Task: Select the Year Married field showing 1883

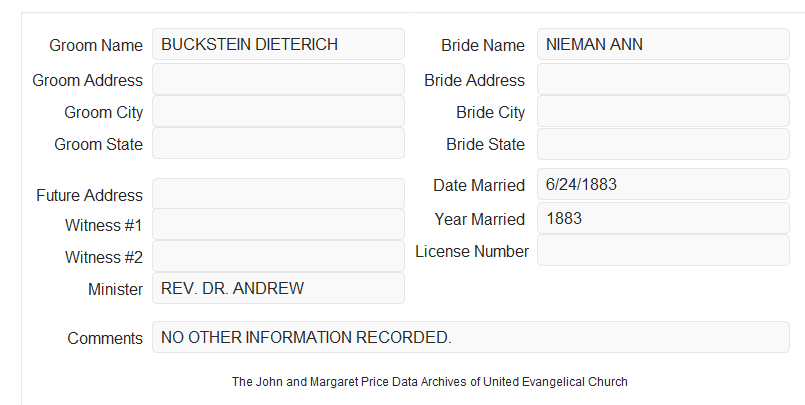Action: pos(663,218)
